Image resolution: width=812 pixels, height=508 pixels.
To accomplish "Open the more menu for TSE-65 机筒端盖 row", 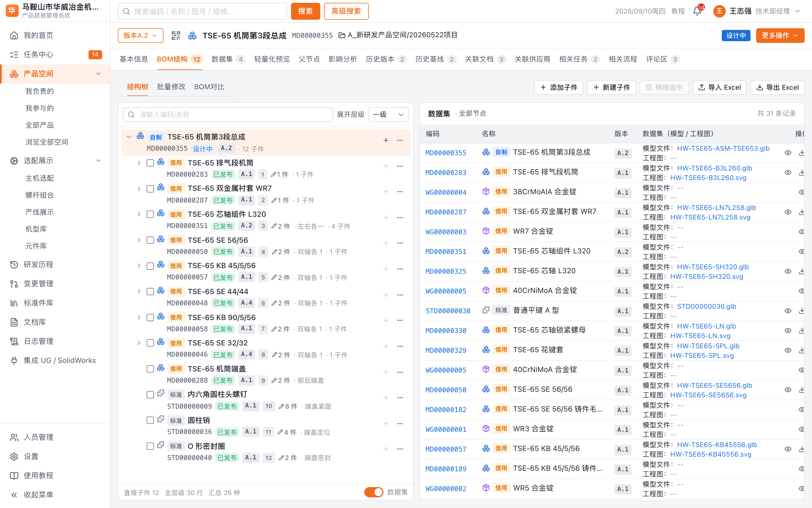I will pyautogui.click(x=400, y=372).
